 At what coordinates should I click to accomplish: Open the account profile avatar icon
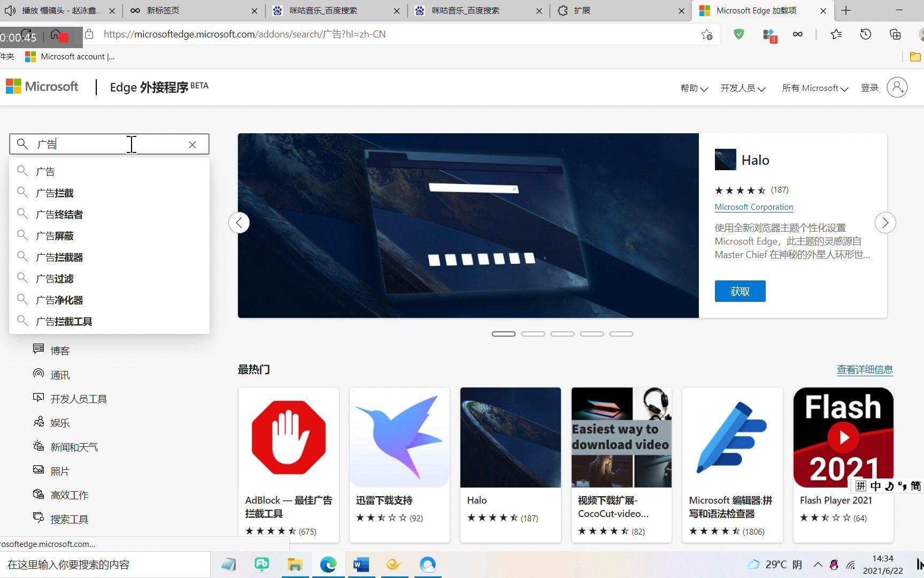coord(897,87)
